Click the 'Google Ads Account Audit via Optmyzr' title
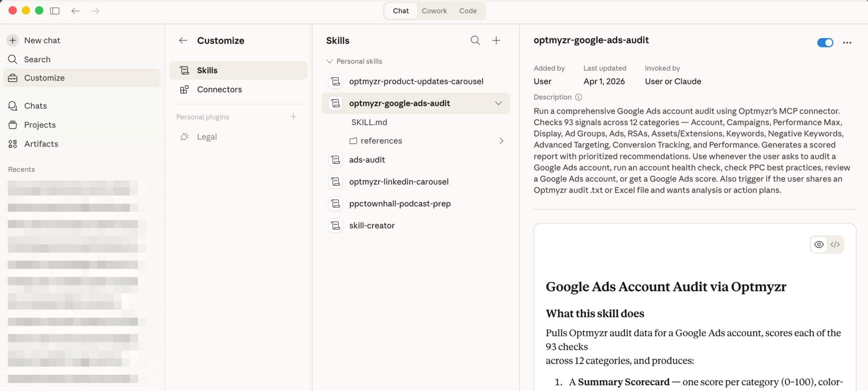Screen dimensions: 868x391 pyautogui.click(x=666, y=287)
